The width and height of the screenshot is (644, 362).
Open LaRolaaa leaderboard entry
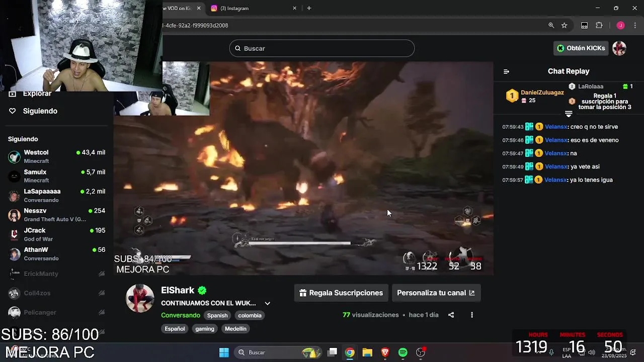(x=601, y=86)
